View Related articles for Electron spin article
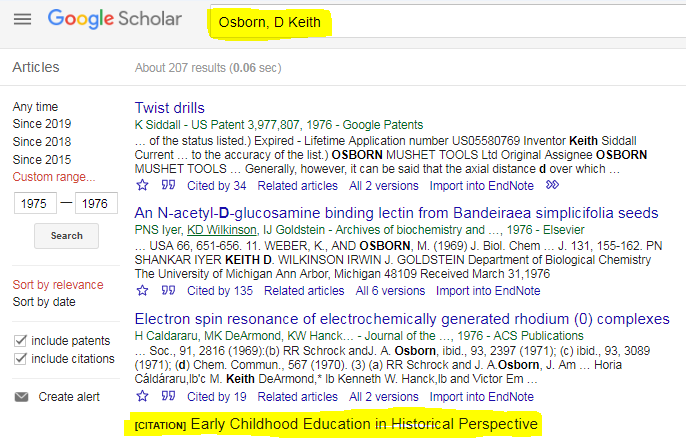 click(x=298, y=397)
